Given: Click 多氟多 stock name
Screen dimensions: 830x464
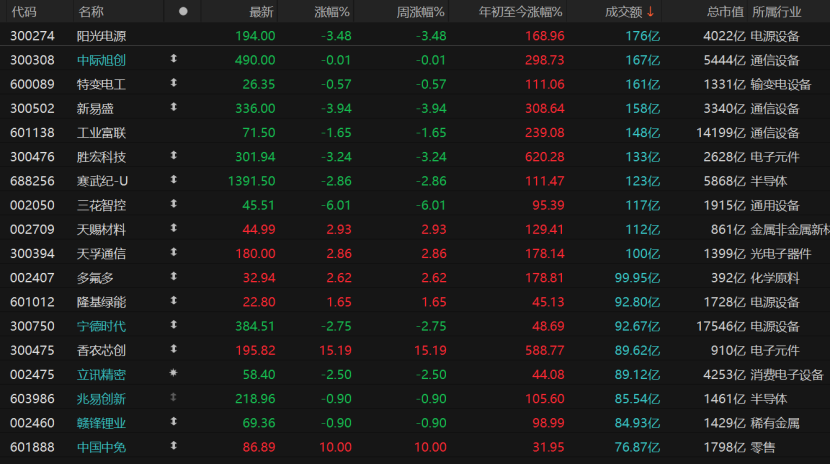Looking at the screenshot, I should 95,278.
